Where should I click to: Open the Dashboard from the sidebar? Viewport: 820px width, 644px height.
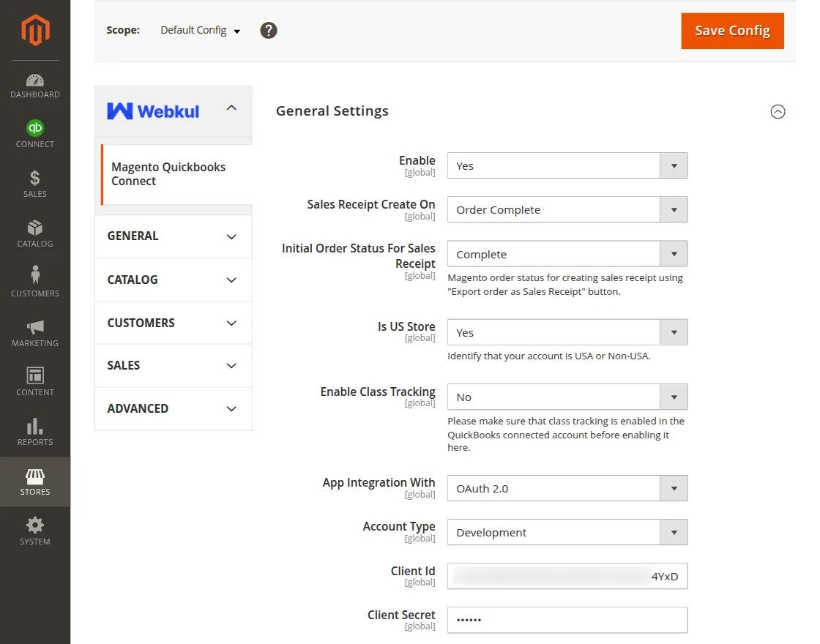(34, 84)
